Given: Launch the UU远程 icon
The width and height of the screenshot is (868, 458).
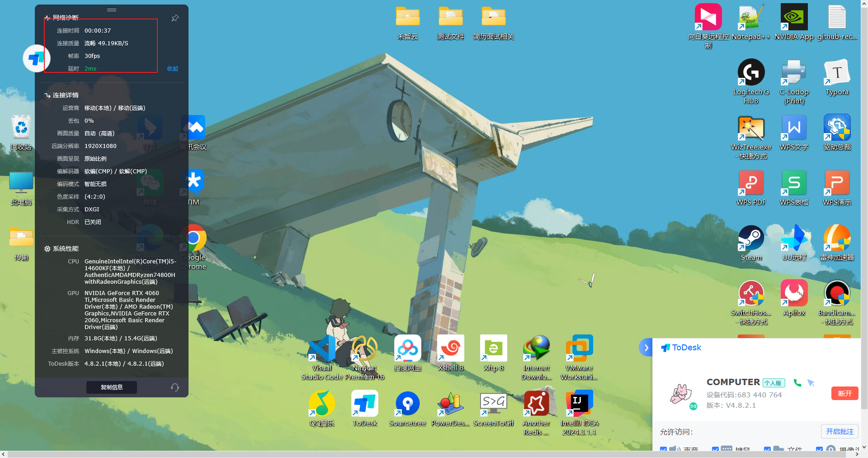Looking at the screenshot, I should (794, 243).
